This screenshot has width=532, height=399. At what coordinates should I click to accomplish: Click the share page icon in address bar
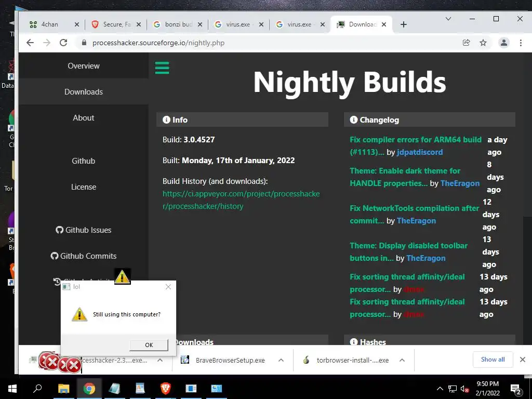[x=466, y=43]
